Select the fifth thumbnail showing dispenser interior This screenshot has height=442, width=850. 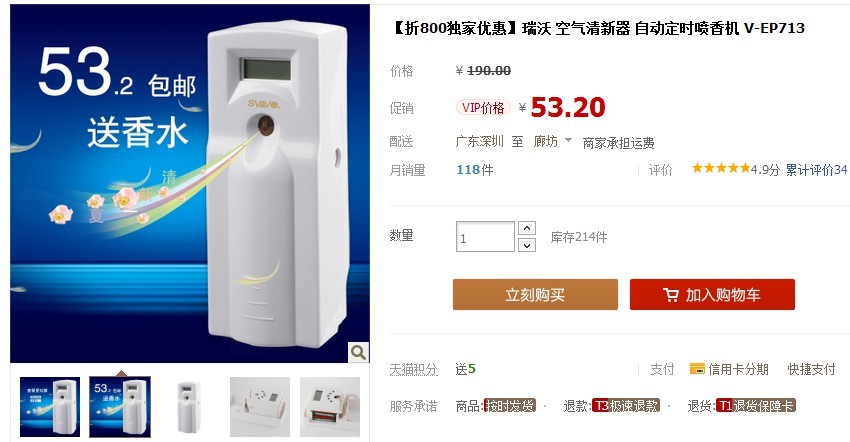click(330, 407)
